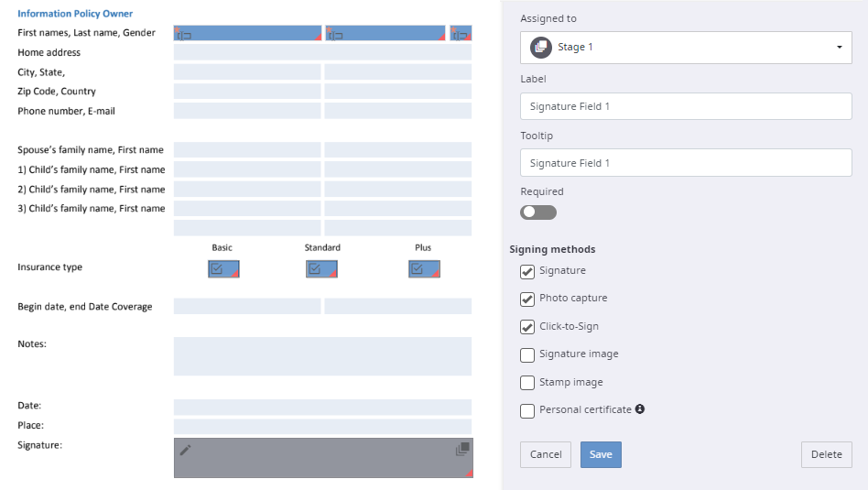The image size is (868, 490).
Task: Click the Stage 1 layers icon in the dropdown
Action: click(539, 47)
